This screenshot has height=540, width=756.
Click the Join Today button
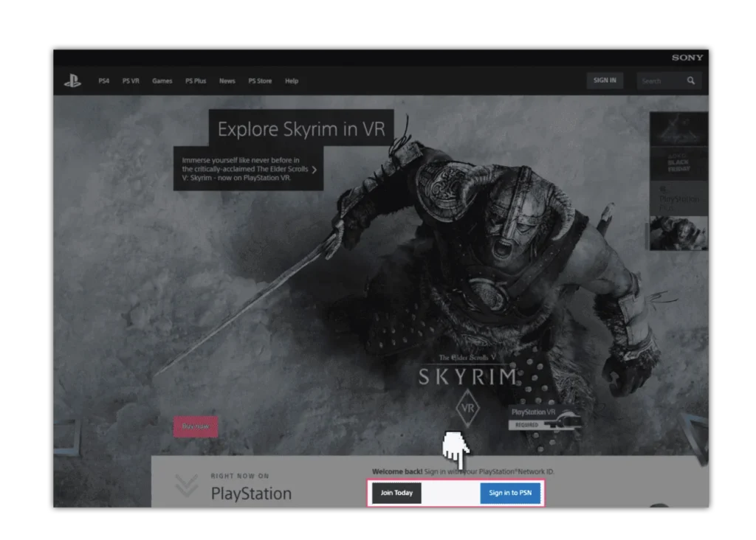pyautogui.click(x=396, y=493)
